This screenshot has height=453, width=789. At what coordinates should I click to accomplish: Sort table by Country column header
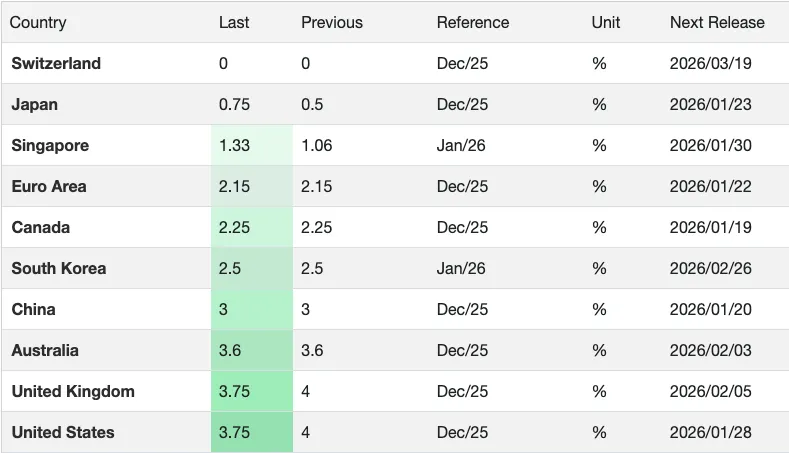(39, 22)
